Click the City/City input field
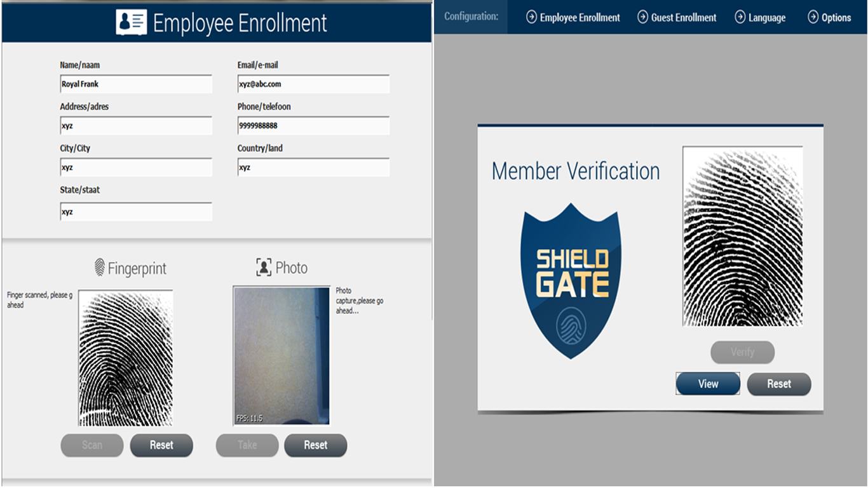 tap(136, 168)
